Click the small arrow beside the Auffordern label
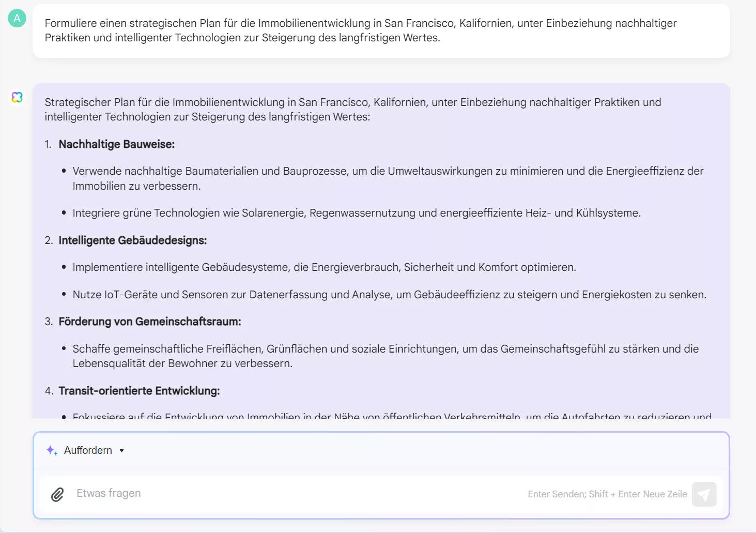 [x=122, y=450]
